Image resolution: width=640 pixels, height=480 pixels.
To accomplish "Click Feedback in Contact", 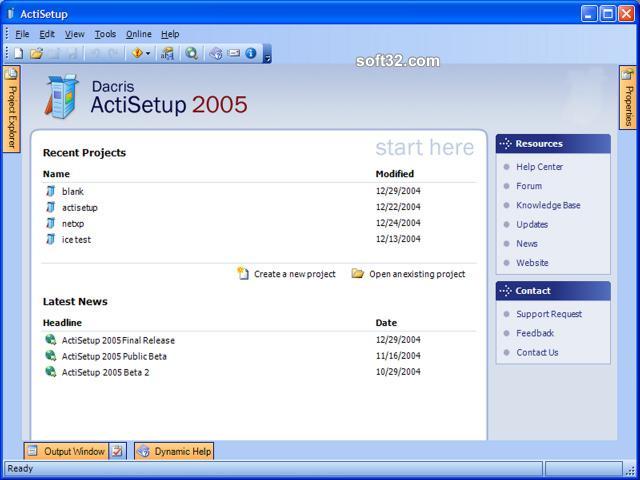I will pyautogui.click(x=535, y=333).
